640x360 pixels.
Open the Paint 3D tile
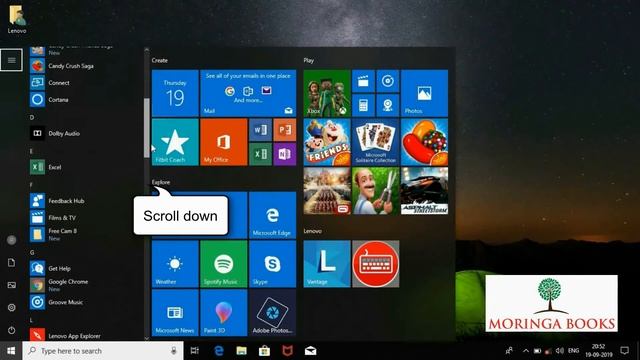[x=224, y=313]
